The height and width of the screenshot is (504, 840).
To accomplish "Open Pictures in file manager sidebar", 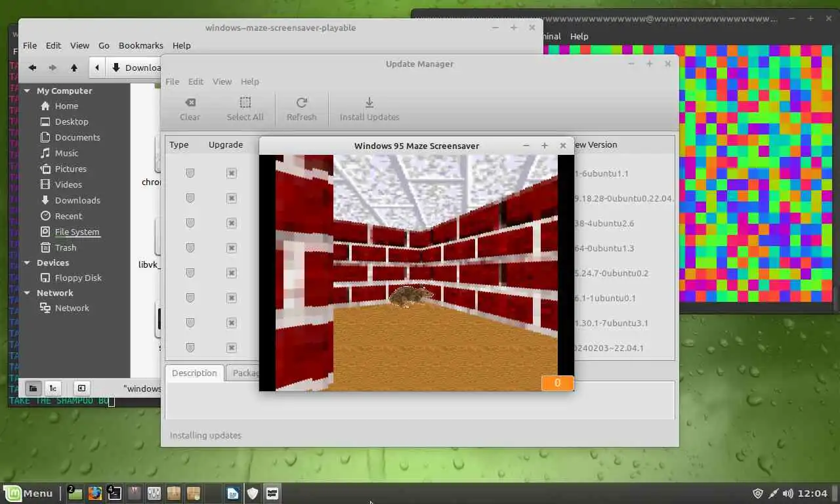I will click(x=70, y=169).
